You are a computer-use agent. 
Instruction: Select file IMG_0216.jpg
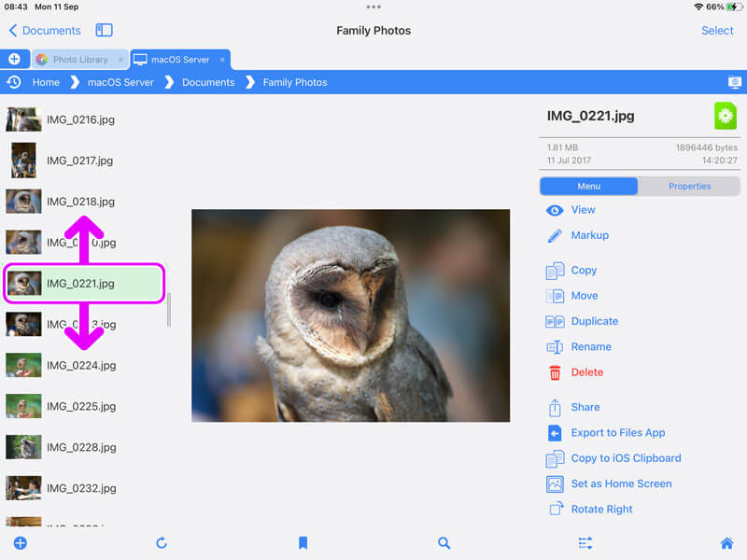[x=84, y=119]
